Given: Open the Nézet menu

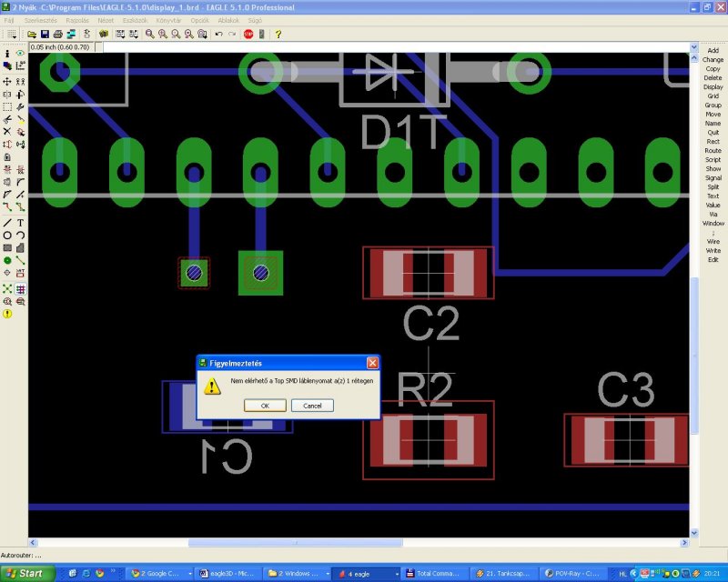Looking at the screenshot, I should point(106,20).
